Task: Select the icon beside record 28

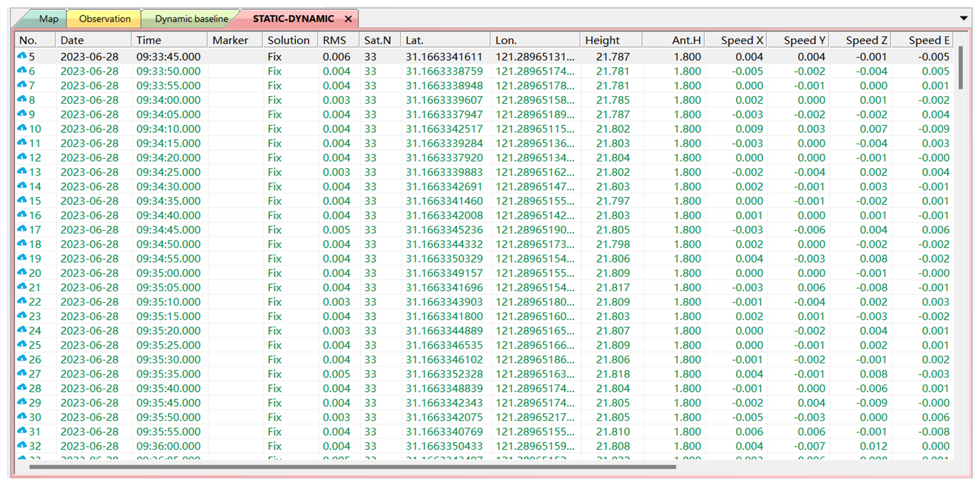Action: click(x=22, y=388)
